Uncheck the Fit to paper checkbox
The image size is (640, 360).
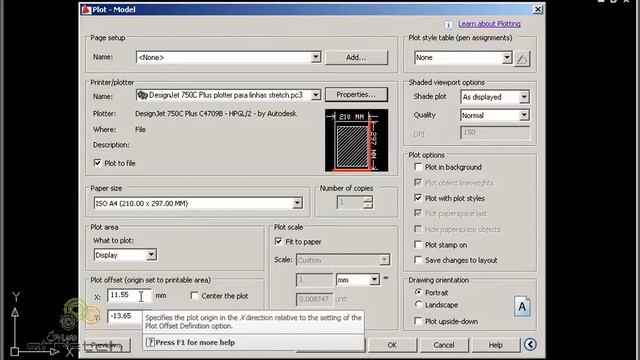(278, 241)
